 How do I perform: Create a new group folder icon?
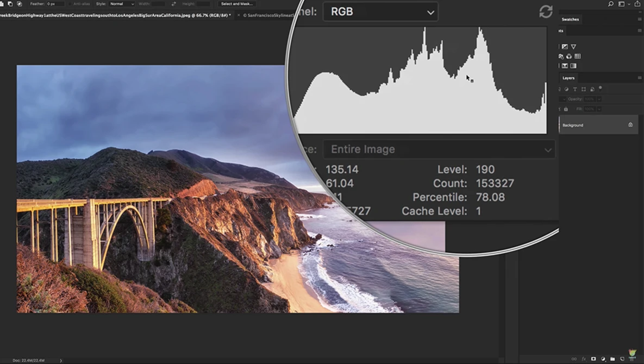612,359
